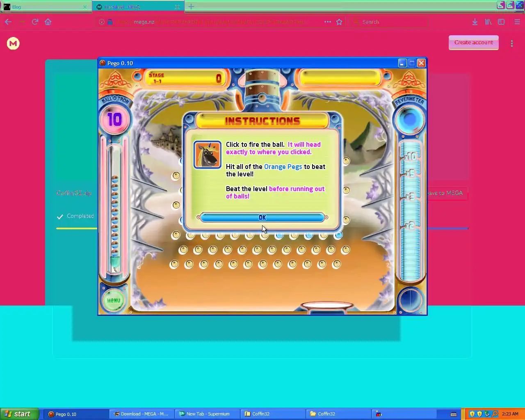Click the unlabeled taskbar item after Coffin32
This screenshot has width=525, height=420.
(x=404, y=414)
